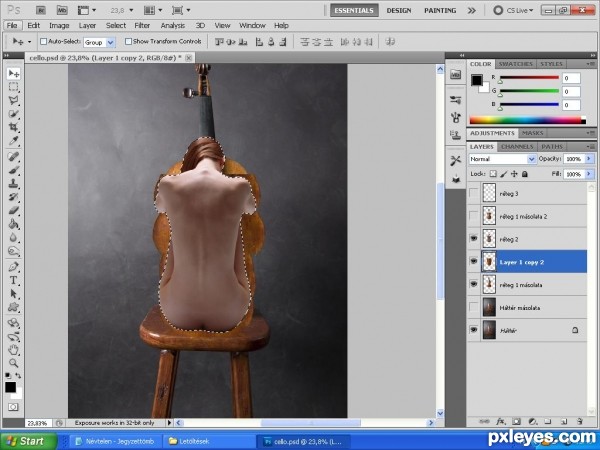The image size is (600, 450).
Task: Select the Lasso tool
Action: click(13, 100)
